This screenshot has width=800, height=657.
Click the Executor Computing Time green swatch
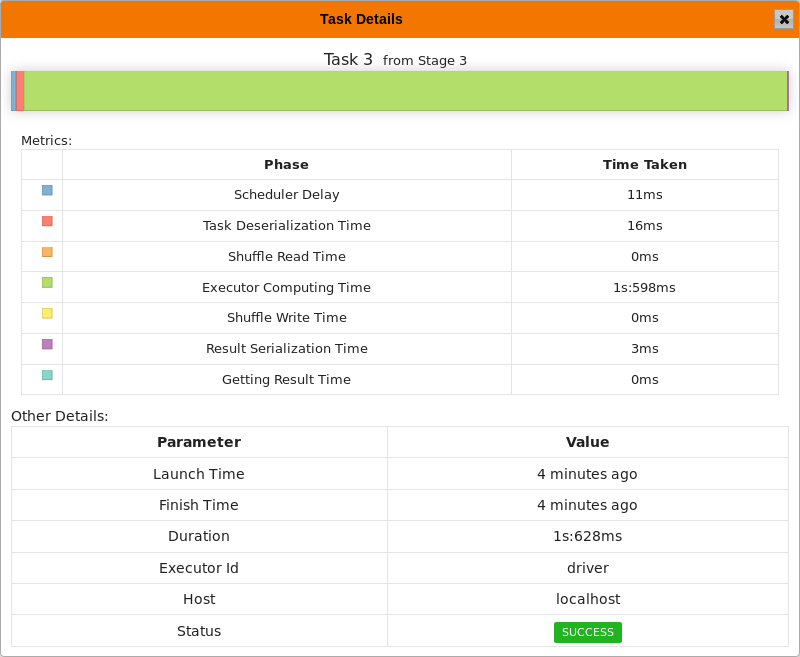click(47, 283)
